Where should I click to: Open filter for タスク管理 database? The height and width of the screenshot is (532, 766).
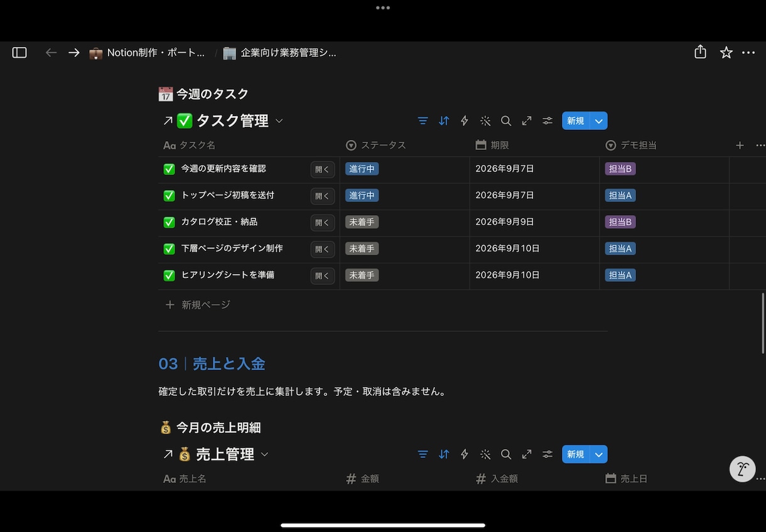(x=423, y=120)
